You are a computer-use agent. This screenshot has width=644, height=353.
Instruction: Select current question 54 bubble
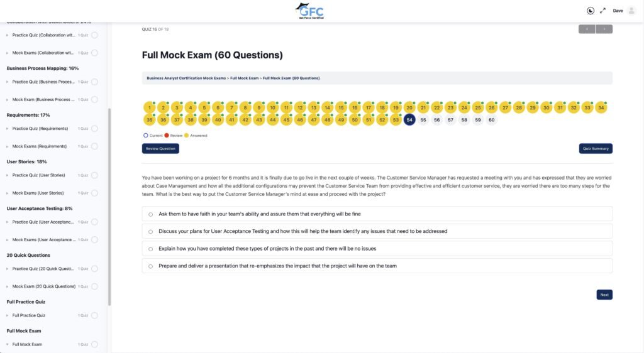(409, 120)
